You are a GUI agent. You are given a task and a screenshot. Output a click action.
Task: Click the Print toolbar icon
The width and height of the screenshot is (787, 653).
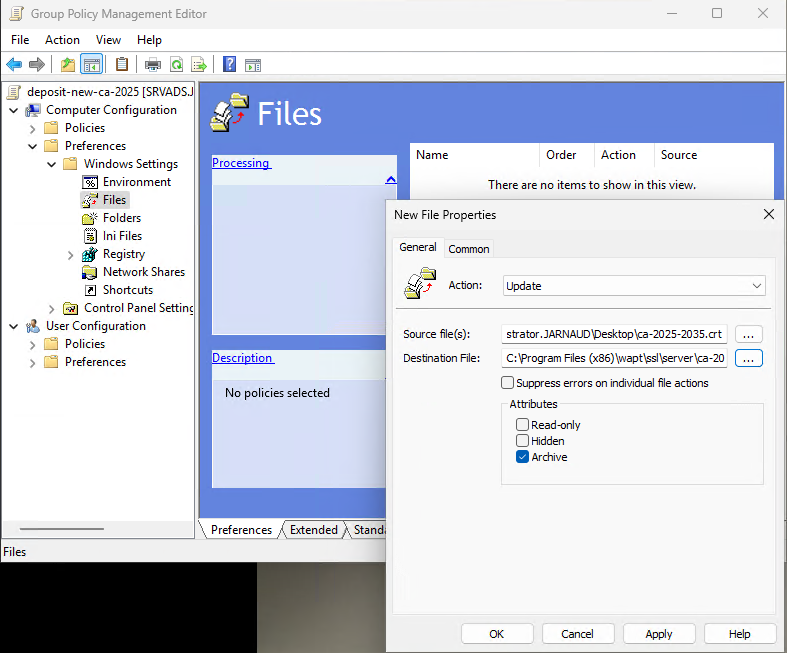[x=153, y=65]
